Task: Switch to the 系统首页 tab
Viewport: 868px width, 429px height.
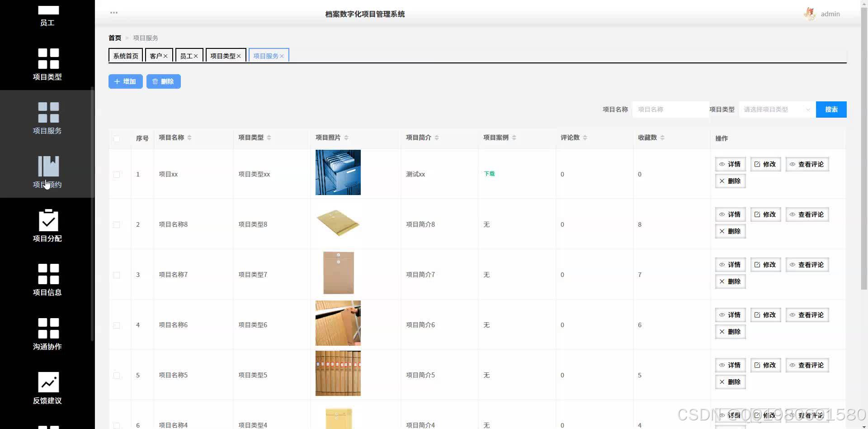Action: (x=126, y=55)
